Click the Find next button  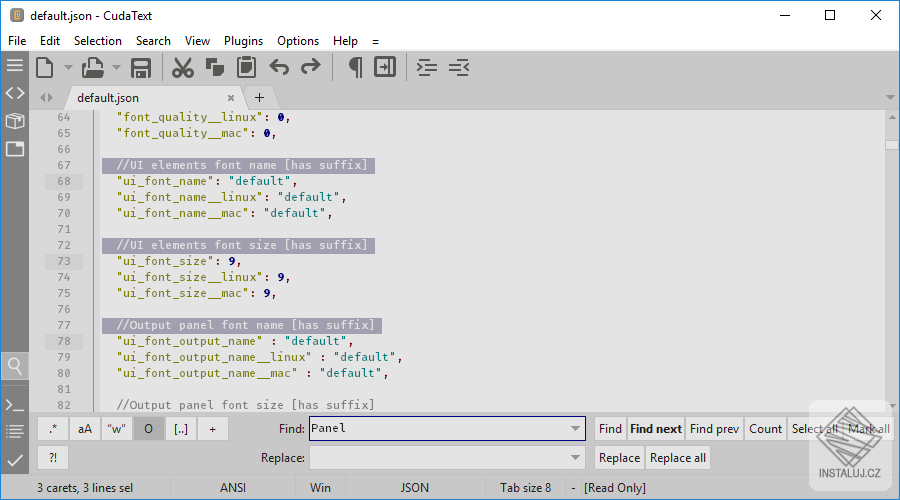(x=655, y=429)
